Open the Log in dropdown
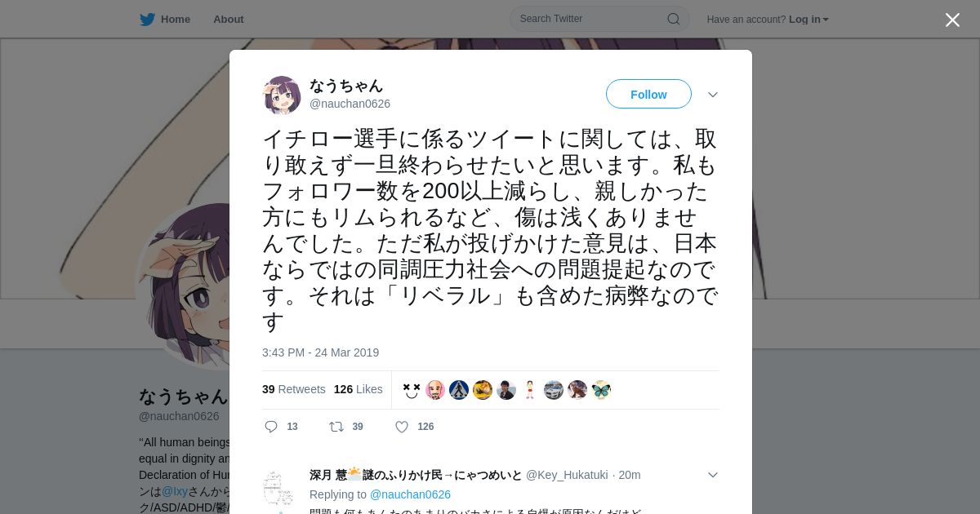The image size is (980, 514). 808,20
